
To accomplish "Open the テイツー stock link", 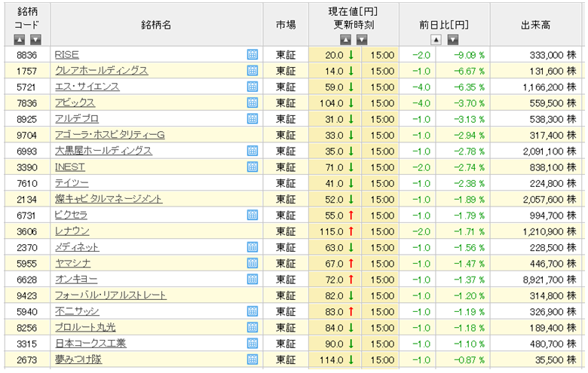I will click(x=72, y=183).
